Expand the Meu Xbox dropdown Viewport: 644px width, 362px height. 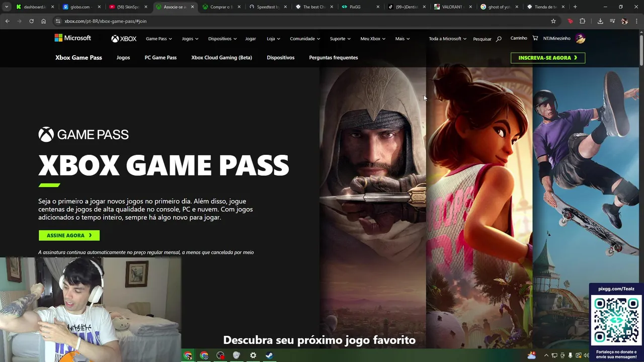(x=373, y=39)
